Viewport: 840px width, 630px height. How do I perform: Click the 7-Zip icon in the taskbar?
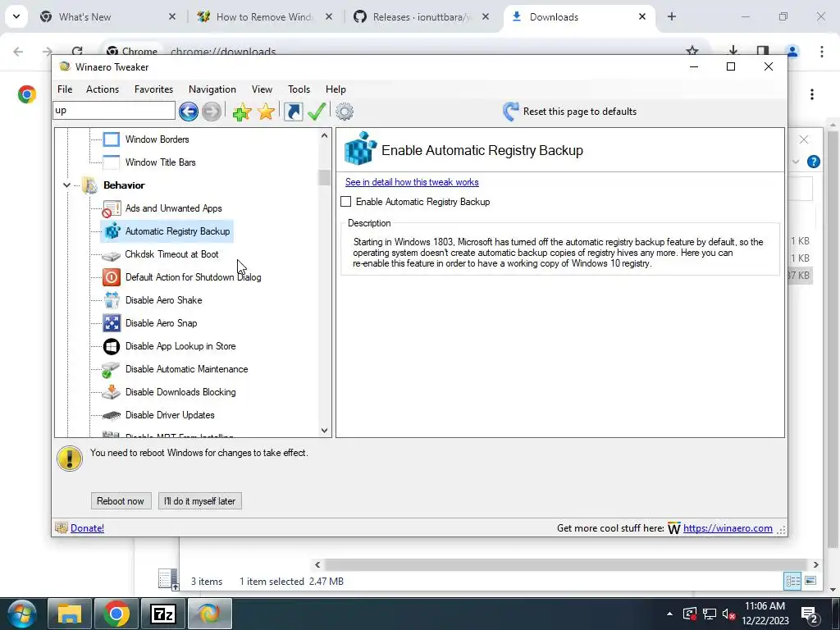point(163,614)
